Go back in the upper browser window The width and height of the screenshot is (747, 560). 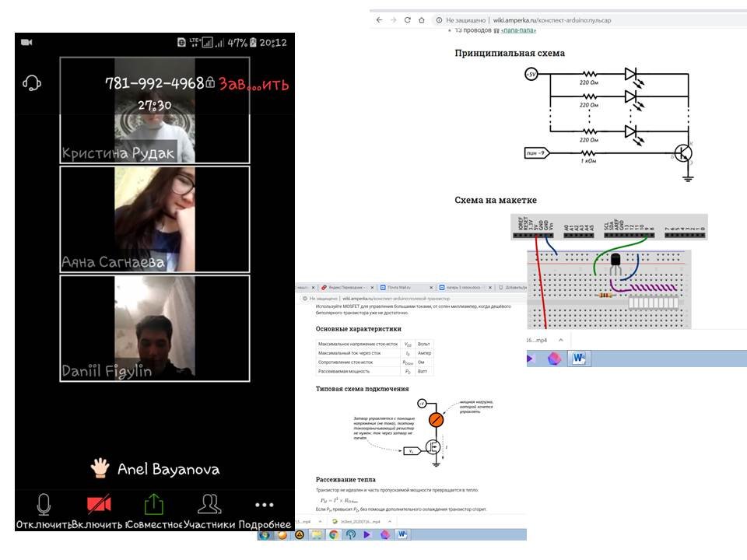379,20
